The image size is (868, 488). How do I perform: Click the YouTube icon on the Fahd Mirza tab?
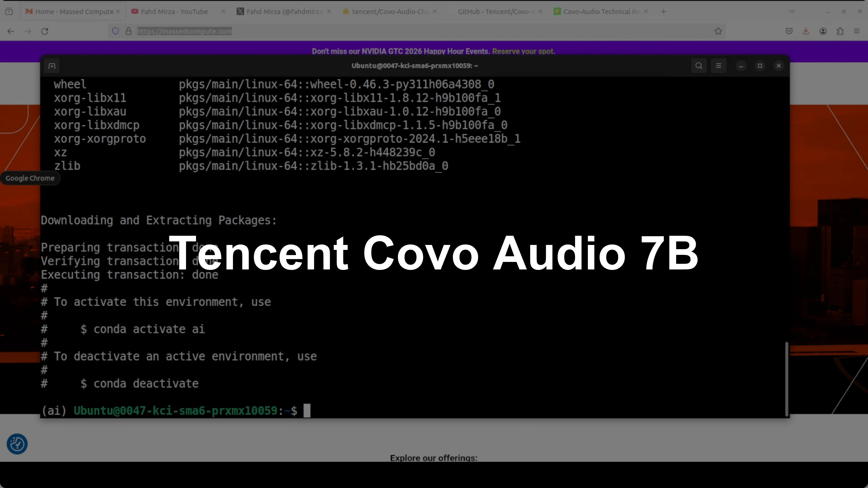[x=134, y=11]
